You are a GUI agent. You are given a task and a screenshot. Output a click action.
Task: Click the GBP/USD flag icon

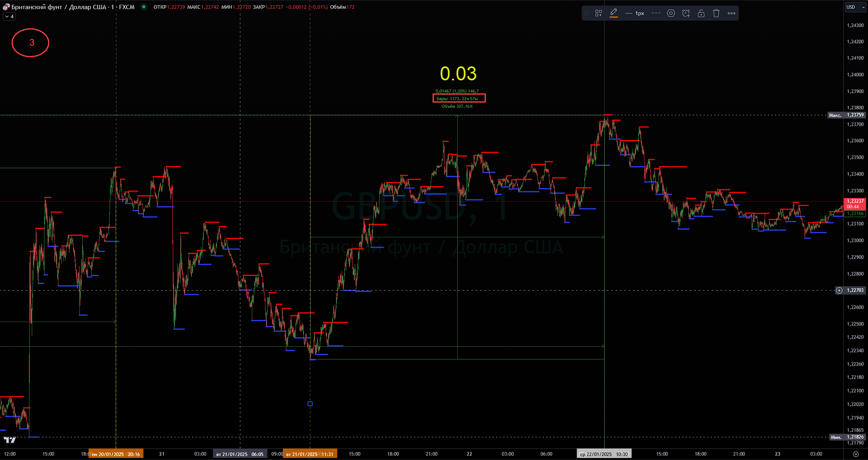click(6, 7)
